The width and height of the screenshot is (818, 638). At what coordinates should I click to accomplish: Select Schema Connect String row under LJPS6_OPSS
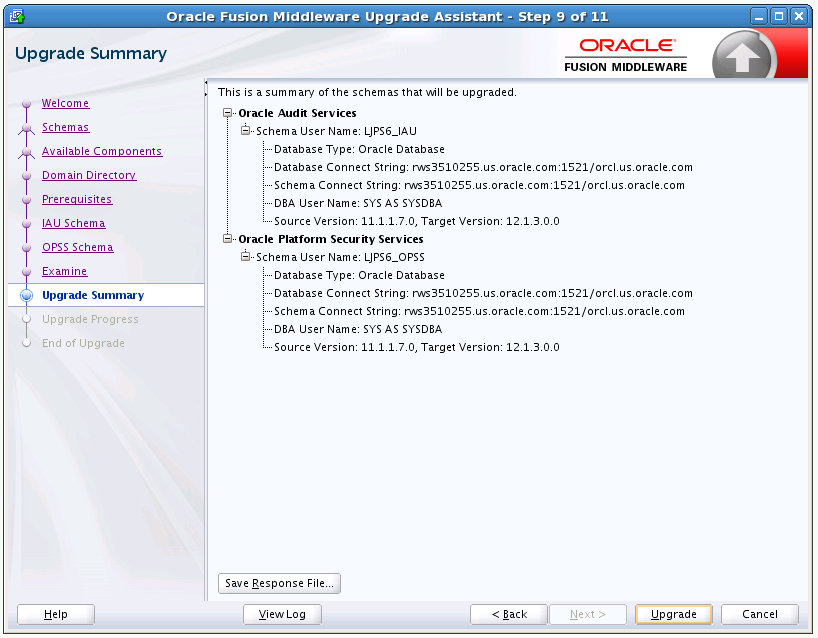click(479, 311)
